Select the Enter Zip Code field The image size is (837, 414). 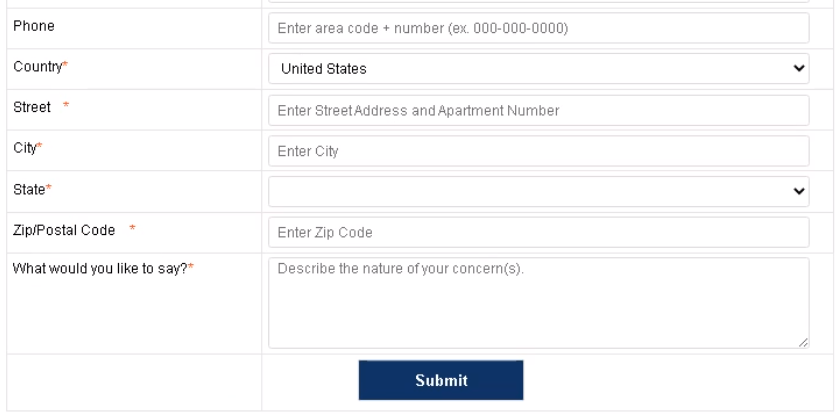538,233
